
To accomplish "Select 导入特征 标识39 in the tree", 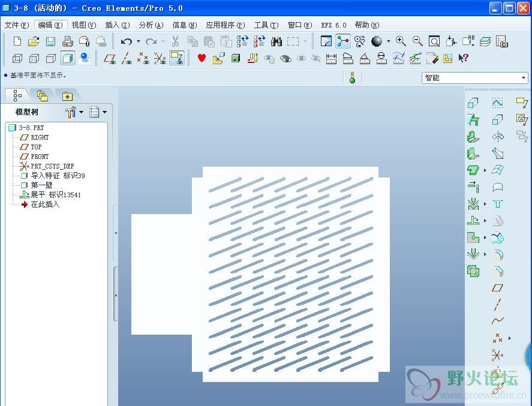I will coord(53,176).
